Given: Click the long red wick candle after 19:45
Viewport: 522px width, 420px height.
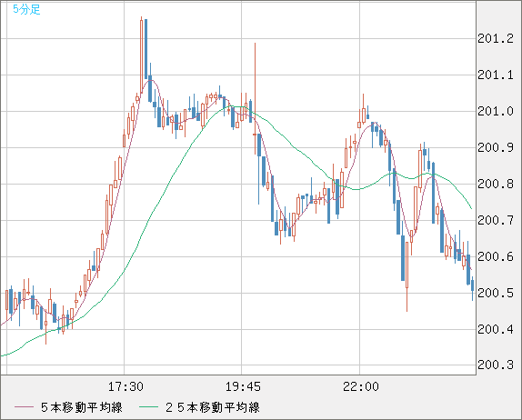Looking at the screenshot, I should click(x=255, y=98).
